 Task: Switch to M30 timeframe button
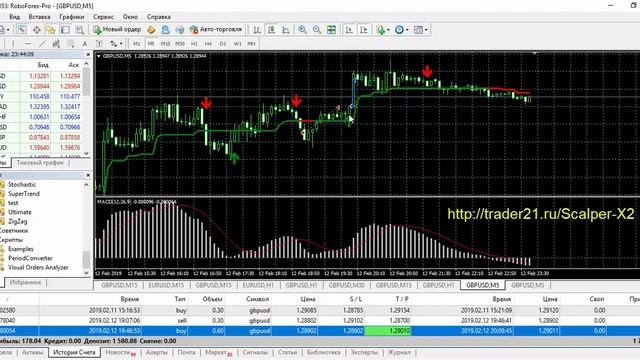pos(180,43)
